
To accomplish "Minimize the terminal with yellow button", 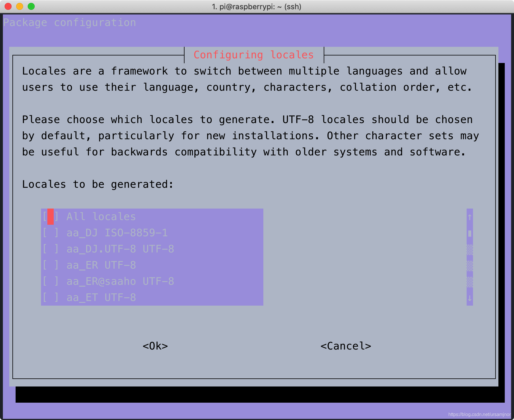I will tap(20, 6).
